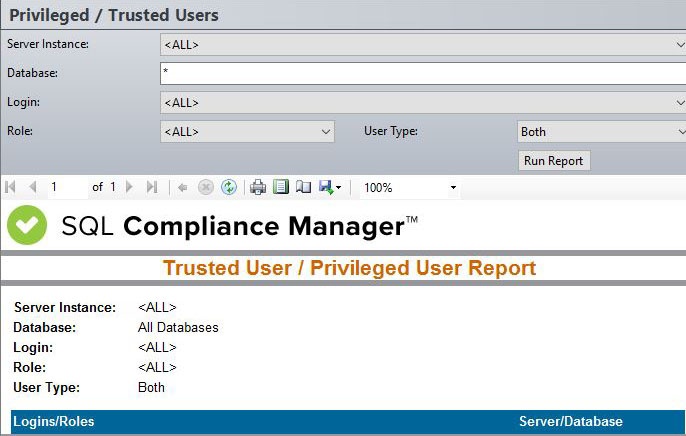Go to the next report page

click(x=131, y=187)
